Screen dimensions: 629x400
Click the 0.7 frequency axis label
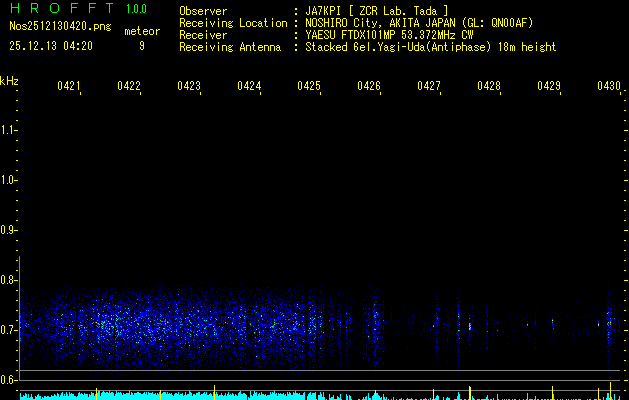point(9,330)
